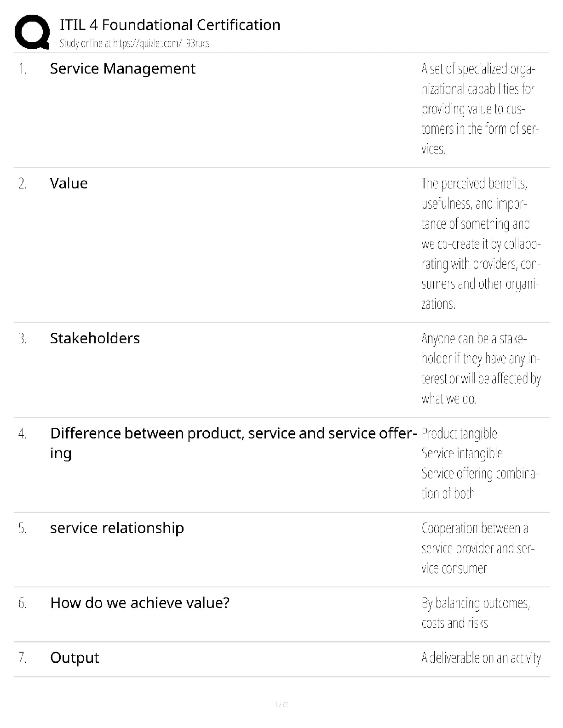Click item number 1 in the list
563x728 pixels.
tap(23, 69)
